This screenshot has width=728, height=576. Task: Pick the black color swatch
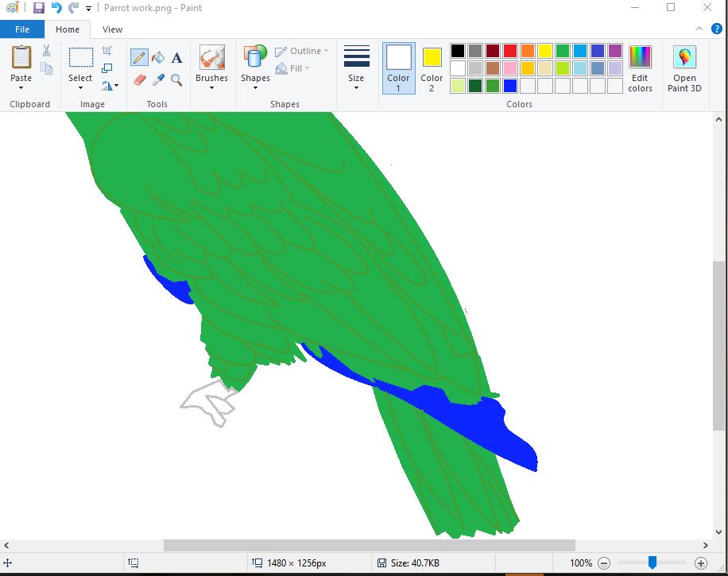[458, 51]
